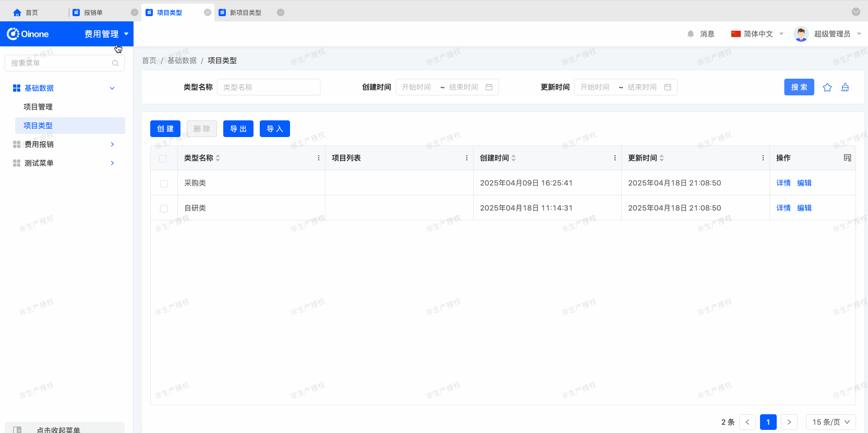Open 项目管理 in the sidebar
This screenshot has width=868, height=433.
tap(38, 107)
